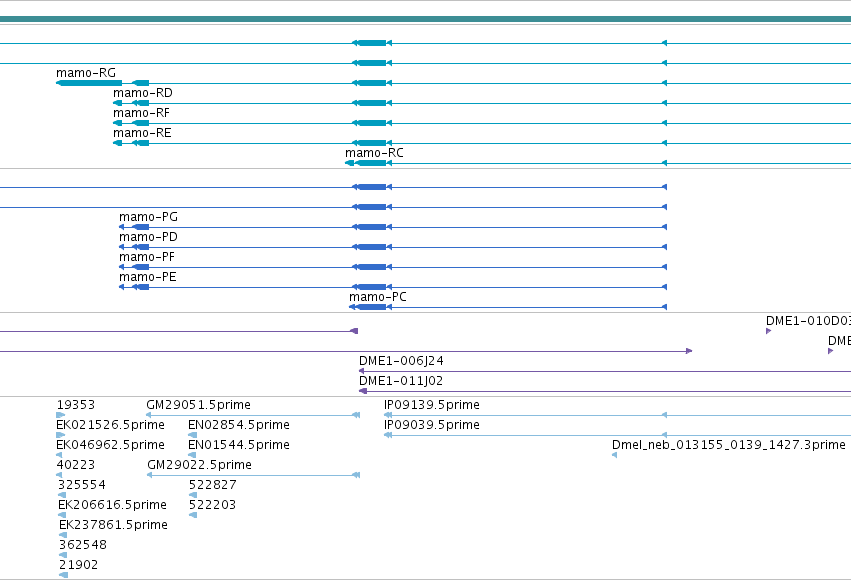Image resolution: width=851 pixels, height=580 pixels.
Task: Click the mamo-PC coding exon glyph
Action: click(x=371, y=307)
